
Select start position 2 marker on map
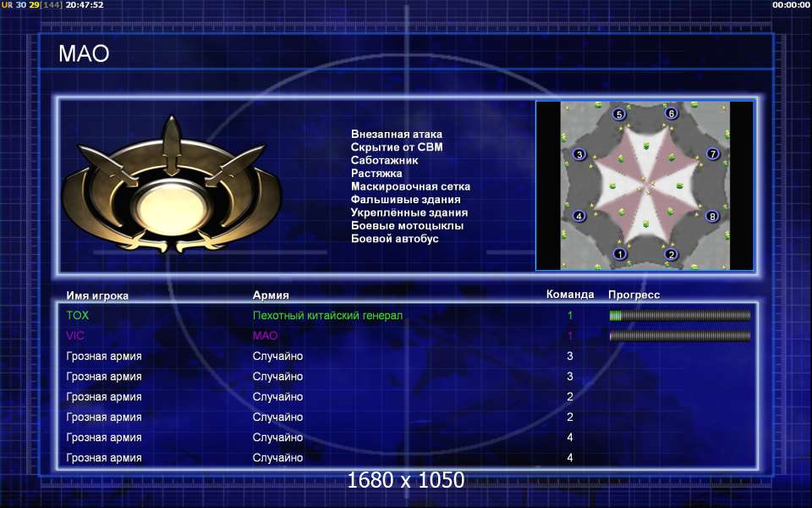point(672,253)
